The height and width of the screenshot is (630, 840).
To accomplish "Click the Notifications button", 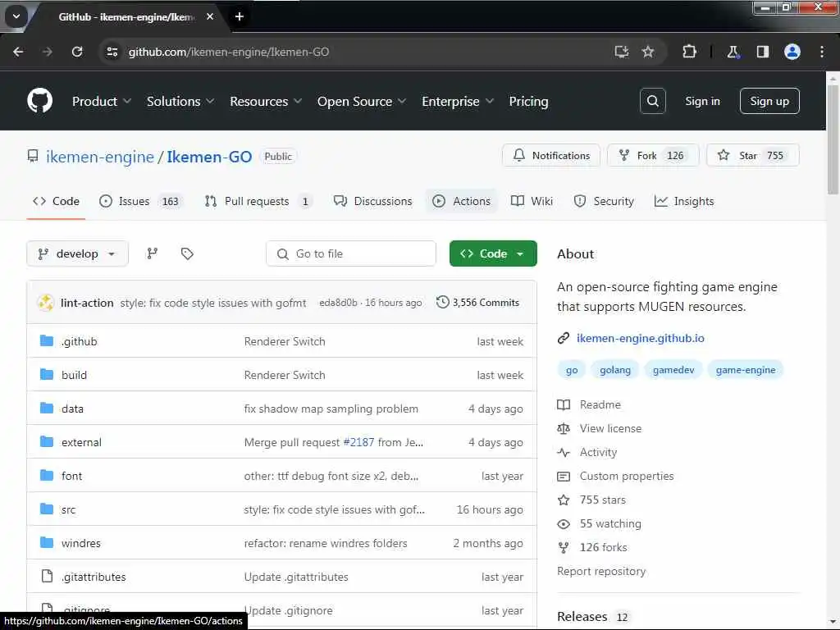I will point(551,155).
